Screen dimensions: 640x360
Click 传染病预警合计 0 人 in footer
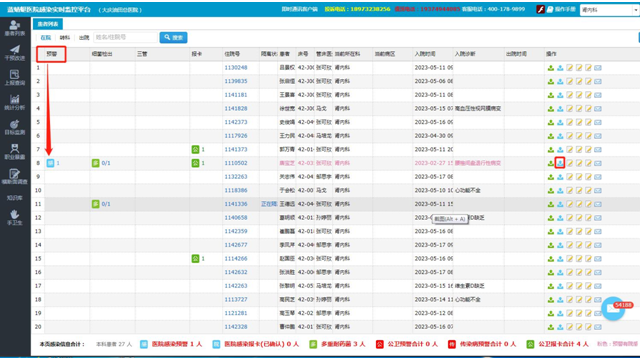[x=482, y=344]
